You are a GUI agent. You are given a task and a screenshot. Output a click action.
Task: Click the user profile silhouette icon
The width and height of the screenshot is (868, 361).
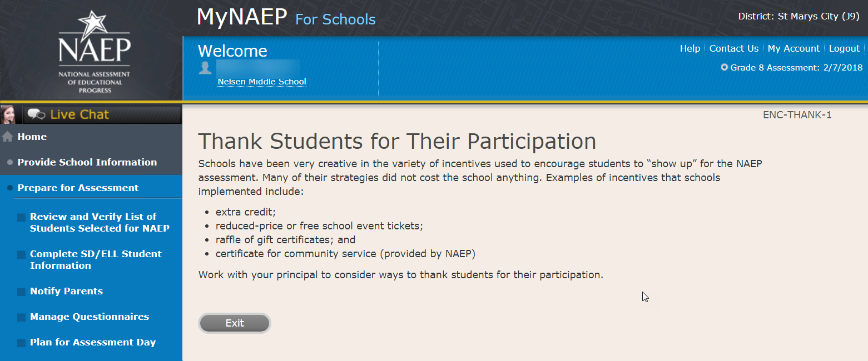(205, 68)
